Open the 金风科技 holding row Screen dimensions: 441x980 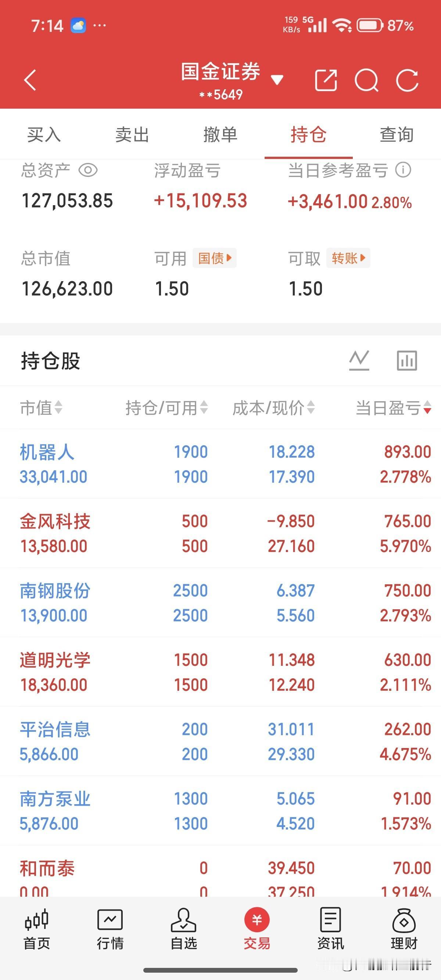tap(220, 533)
